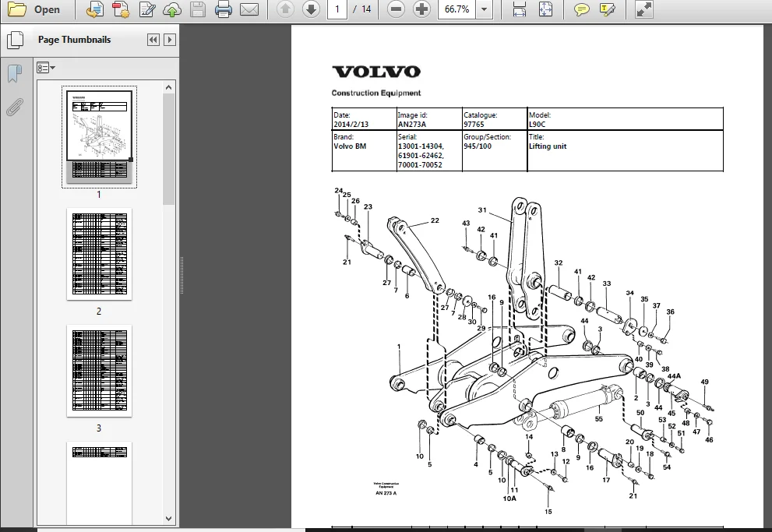Screen dimensions: 772x532
Task: Select page 2 thumbnail
Action: click(99, 254)
